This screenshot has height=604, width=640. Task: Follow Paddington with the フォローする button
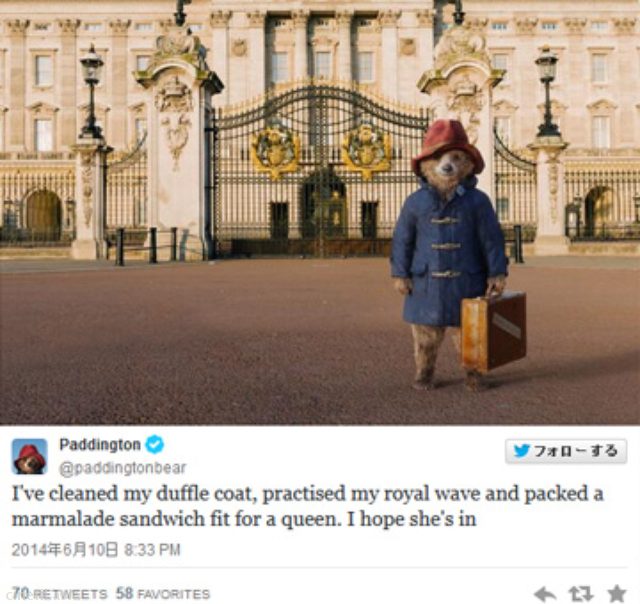point(566,451)
